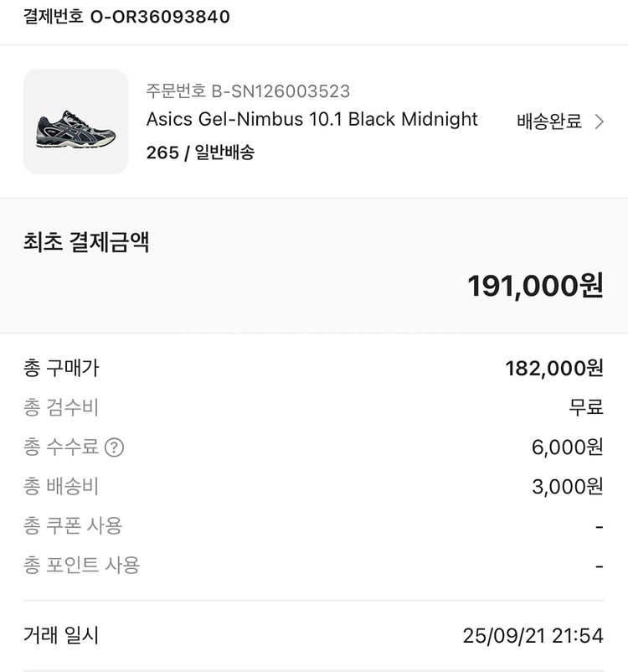Select the 182,000원 purchase price value
The width and height of the screenshot is (628, 672).
(554, 368)
